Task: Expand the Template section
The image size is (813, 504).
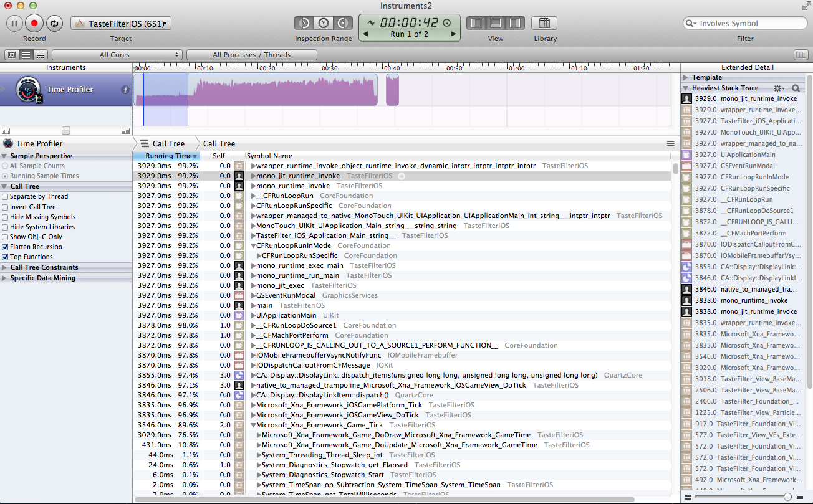Action: [686, 77]
